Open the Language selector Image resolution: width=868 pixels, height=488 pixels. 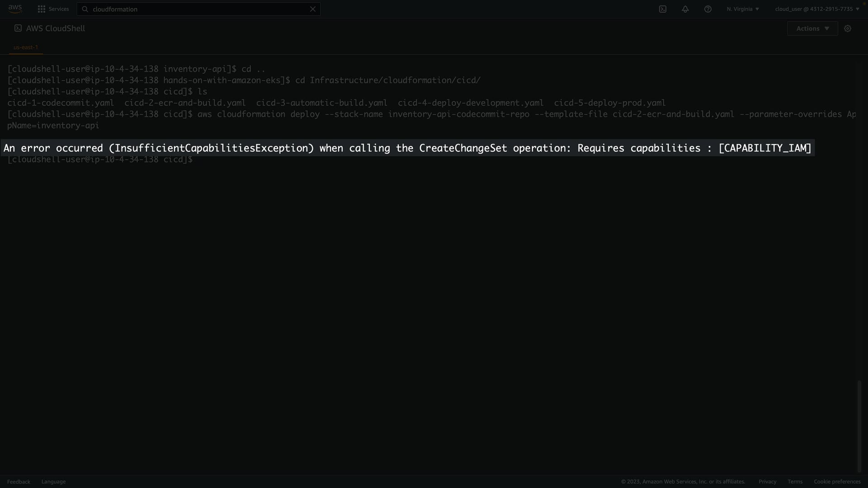(53, 482)
